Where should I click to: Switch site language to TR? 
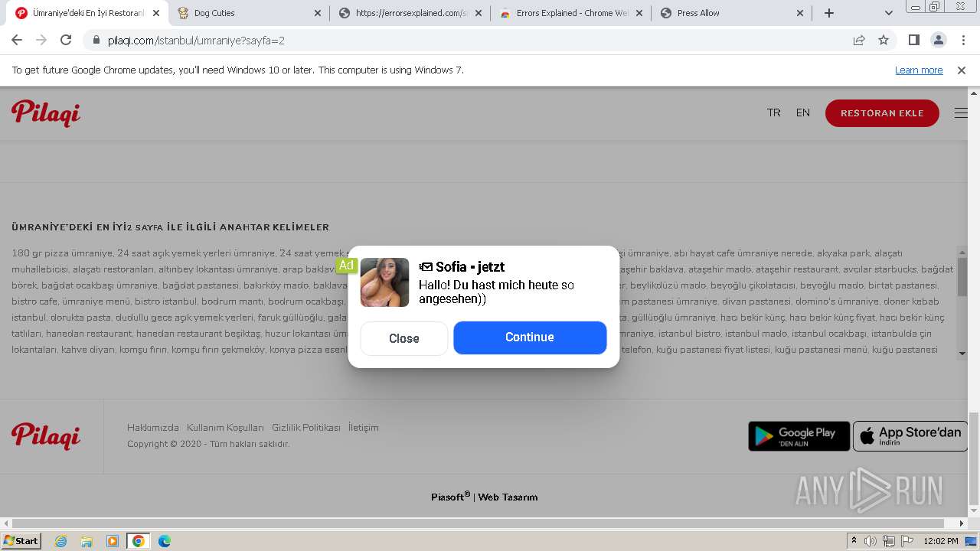[x=774, y=113]
